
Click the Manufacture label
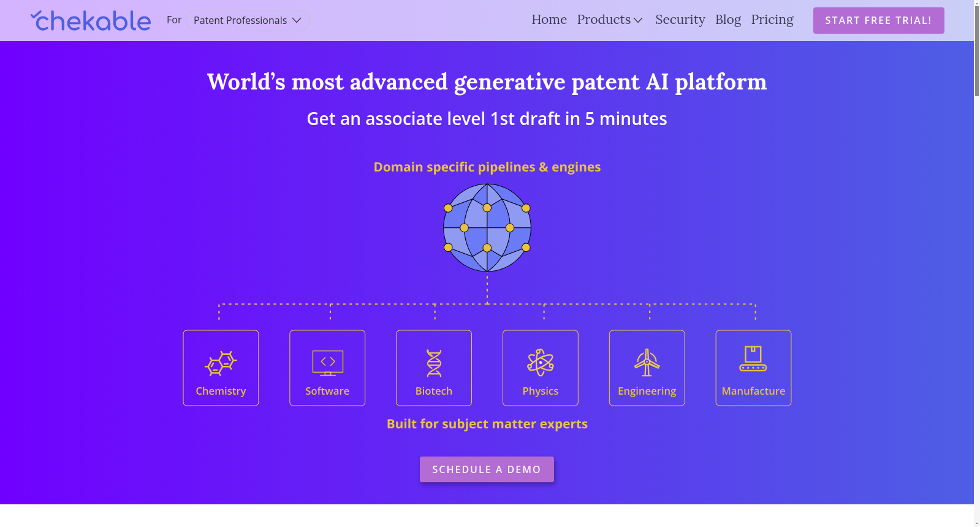pyautogui.click(x=753, y=391)
